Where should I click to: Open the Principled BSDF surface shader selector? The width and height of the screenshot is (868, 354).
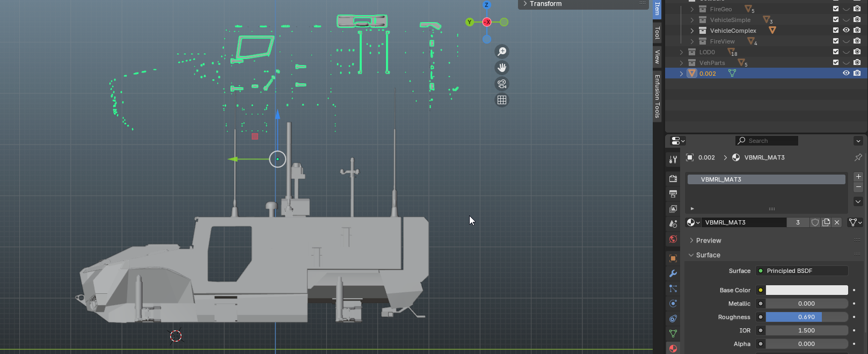click(x=801, y=271)
